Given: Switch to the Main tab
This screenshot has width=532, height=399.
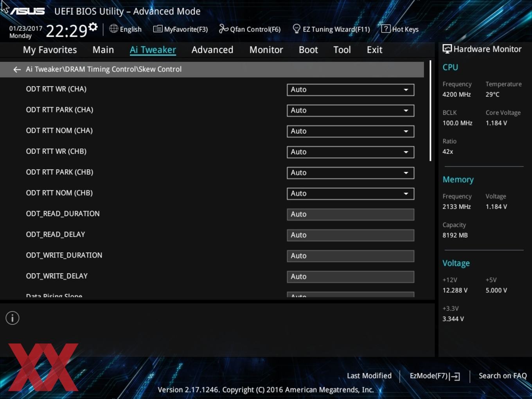Looking at the screenshot, I should pos(103,50).
